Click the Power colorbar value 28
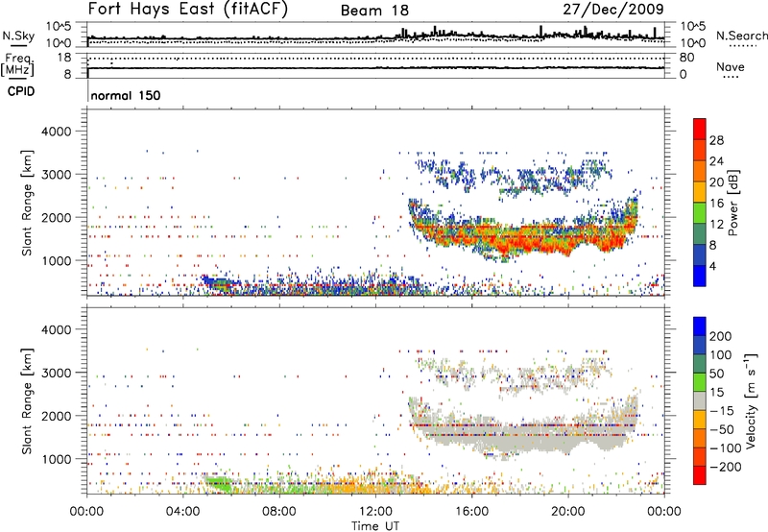This screenshot has height=532, width=768. (716, 140)
